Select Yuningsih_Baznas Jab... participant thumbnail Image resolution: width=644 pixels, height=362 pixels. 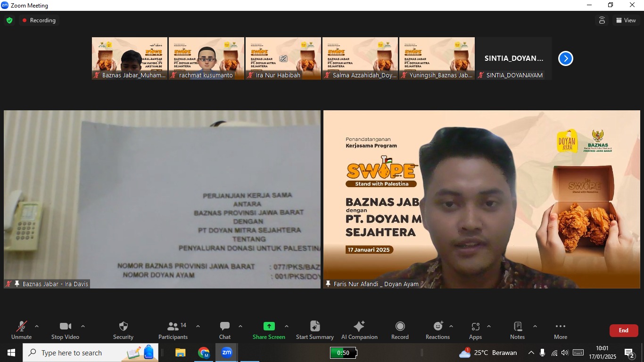pos(437,58)
